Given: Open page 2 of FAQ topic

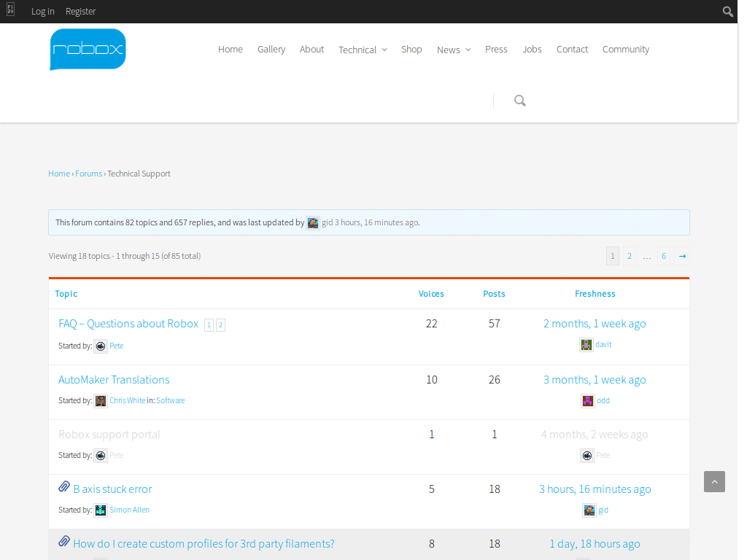Looking at the screenshot, I should 220,324.
